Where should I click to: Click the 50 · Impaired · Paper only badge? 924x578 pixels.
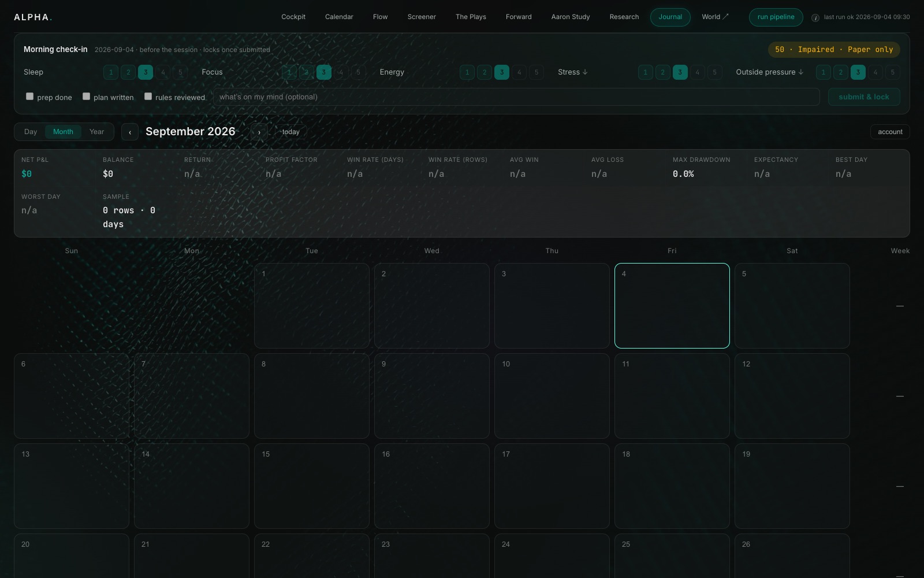(x=834, y=50)
